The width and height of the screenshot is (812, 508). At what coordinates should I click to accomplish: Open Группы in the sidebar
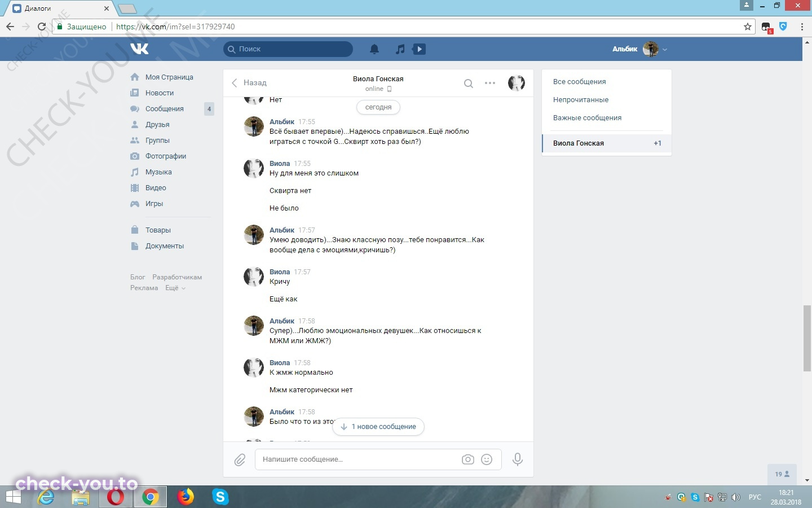[x=157, y=140]
